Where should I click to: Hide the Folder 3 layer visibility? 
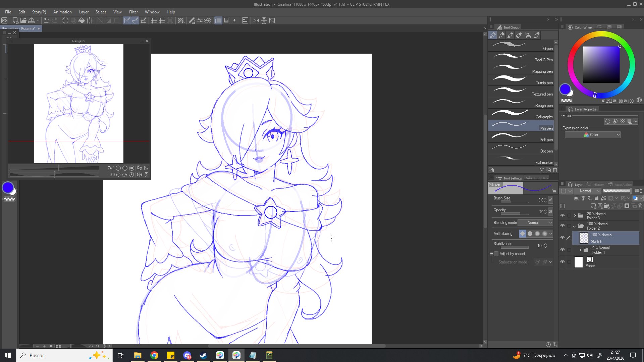[x=562, y=216]
